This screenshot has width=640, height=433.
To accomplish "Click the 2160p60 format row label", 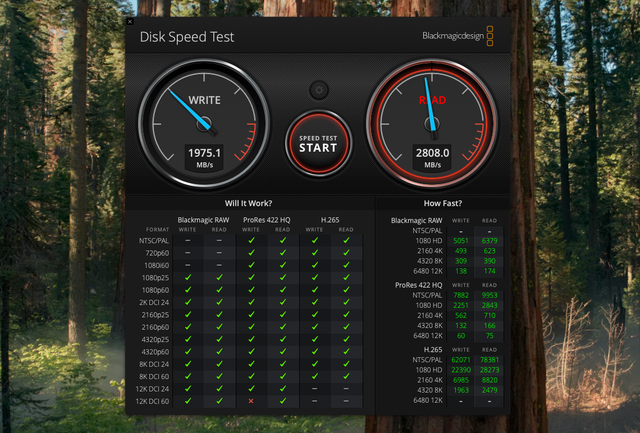I will click(x=156, y=327).
